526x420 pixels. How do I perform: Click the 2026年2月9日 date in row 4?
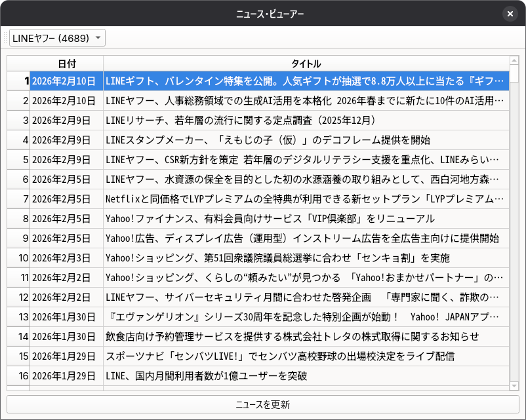click(x=66, y=140)
